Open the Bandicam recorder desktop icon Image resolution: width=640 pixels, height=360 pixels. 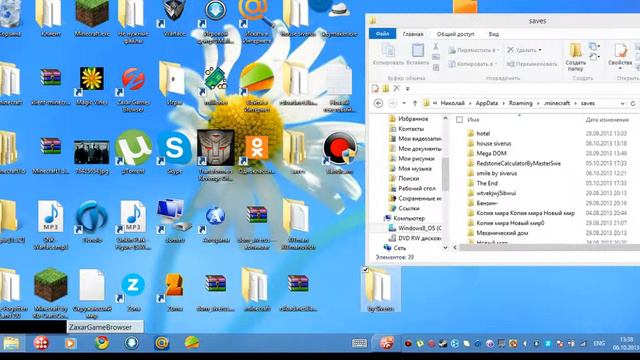pyautogui.click(x=340, y=147)
